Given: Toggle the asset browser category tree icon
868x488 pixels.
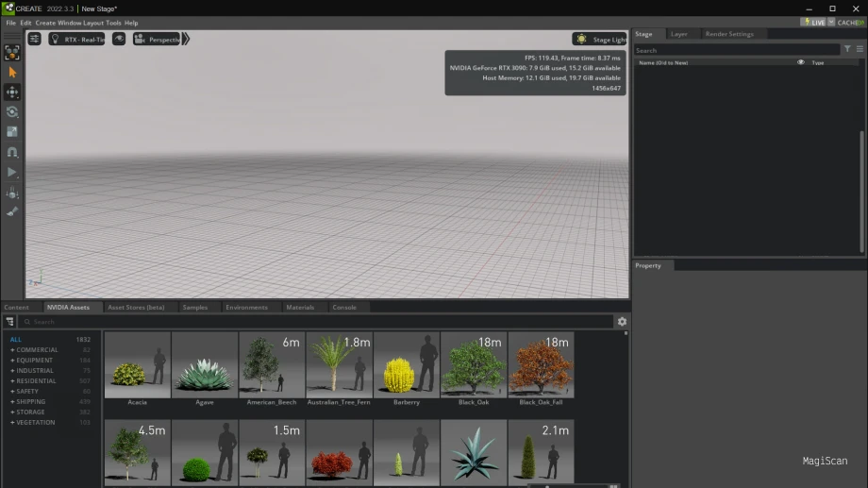Looking at the screenshot, I should (x=10, y=321).
